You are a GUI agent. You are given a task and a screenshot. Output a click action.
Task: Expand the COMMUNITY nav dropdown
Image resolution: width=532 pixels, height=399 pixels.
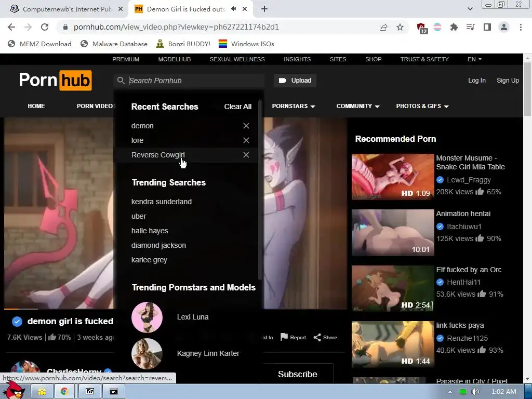click(x=358, y=106)
